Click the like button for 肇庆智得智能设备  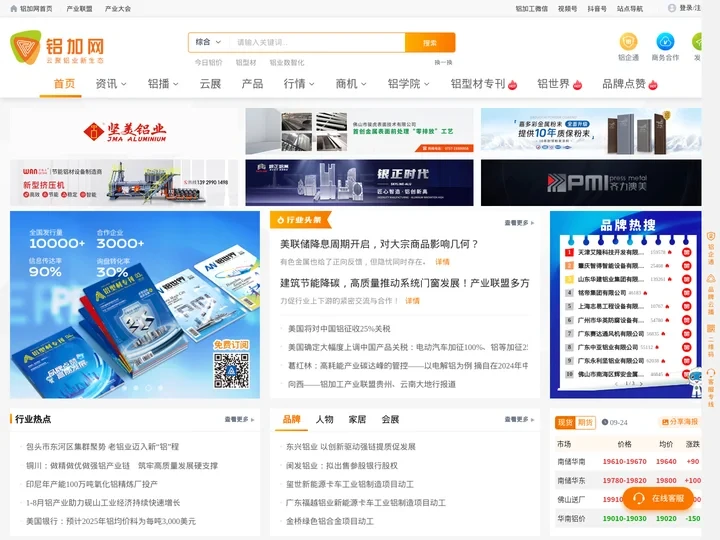[686, 265]
